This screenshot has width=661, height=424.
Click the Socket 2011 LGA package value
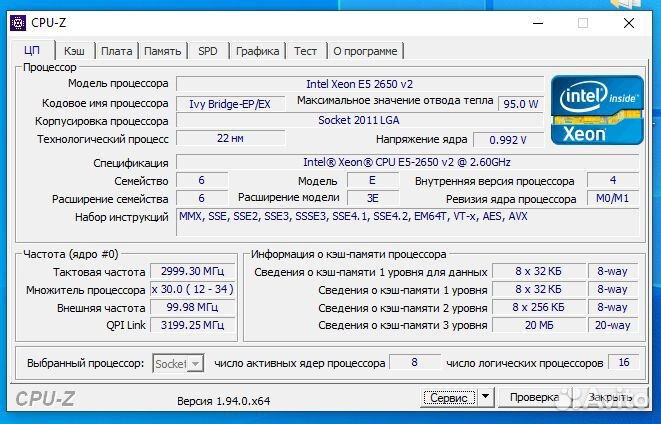tap(360, 121)
